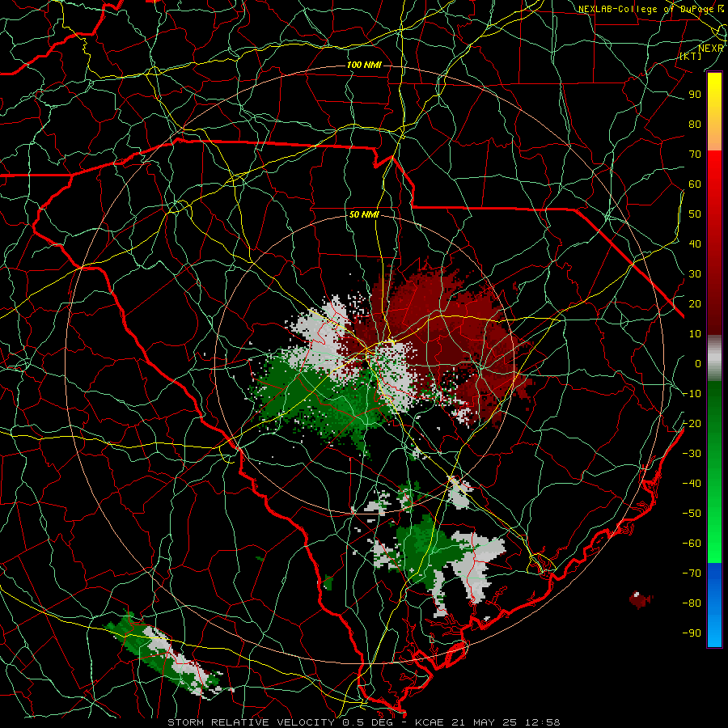
Task: Click the 40 value on the velocity scale
Action: click(695, 244)
